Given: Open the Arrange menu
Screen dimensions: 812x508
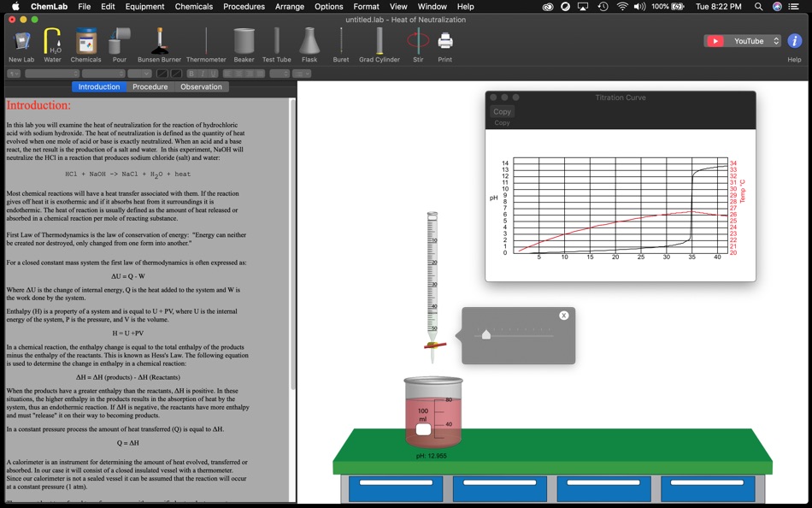Looking at the screenshot, I should pyautogui.click(x=290, y=7).
